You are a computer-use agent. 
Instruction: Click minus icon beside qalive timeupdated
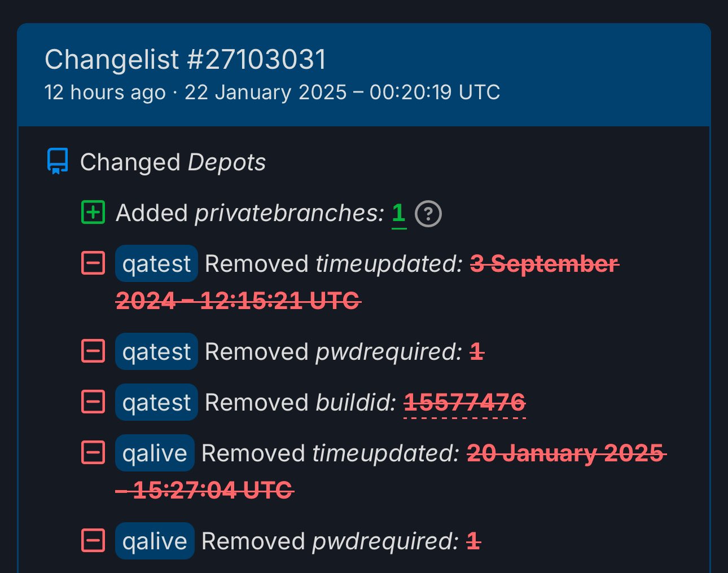pyautogui.click(x=93, y=452)
